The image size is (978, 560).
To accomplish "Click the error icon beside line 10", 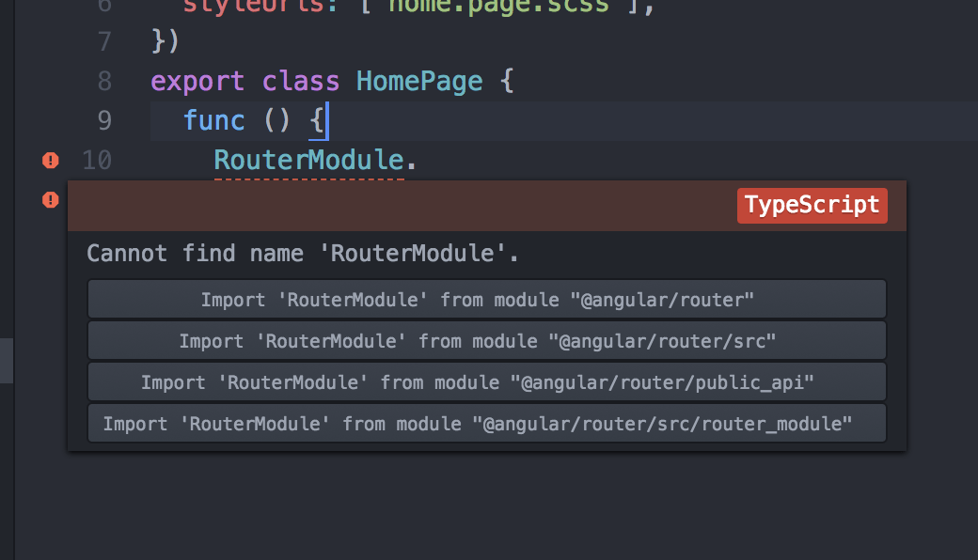I will click(x=51, y=161).
